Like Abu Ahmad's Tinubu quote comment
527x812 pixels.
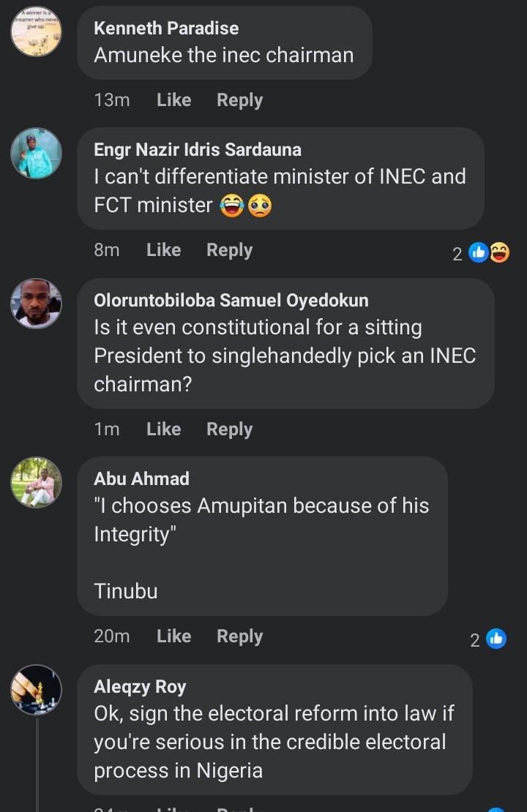point(173,636)
